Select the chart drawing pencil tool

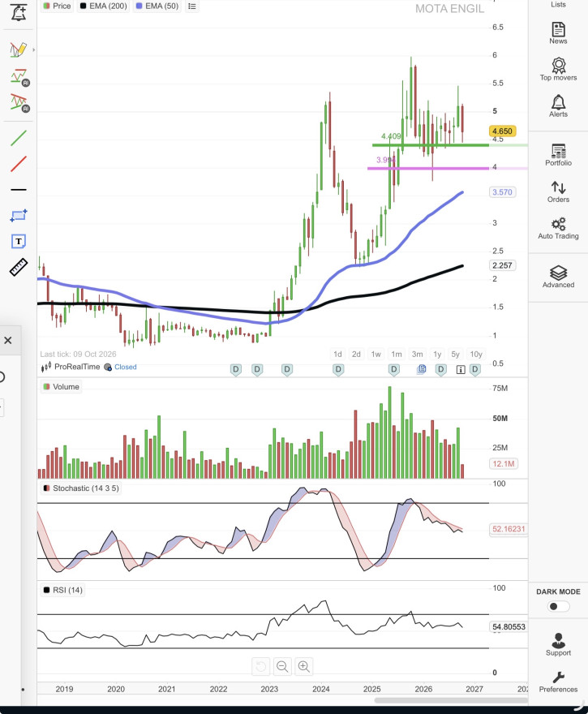(18, 49)
